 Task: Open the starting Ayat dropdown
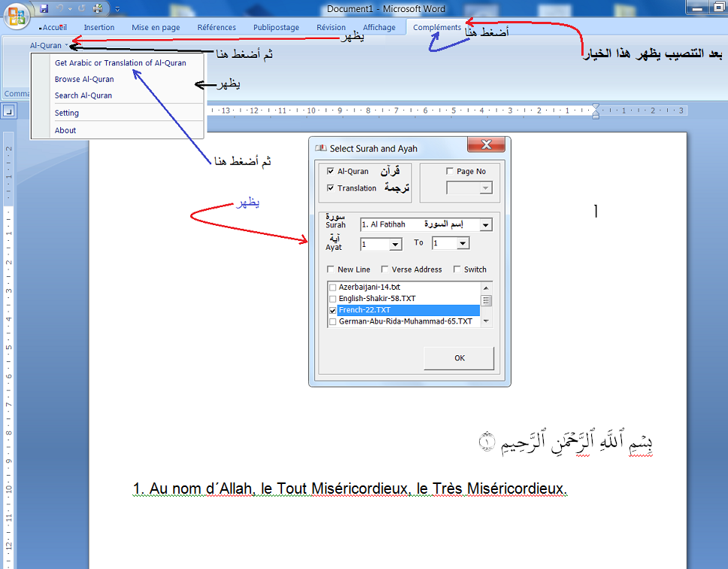[x=395, y=244]
